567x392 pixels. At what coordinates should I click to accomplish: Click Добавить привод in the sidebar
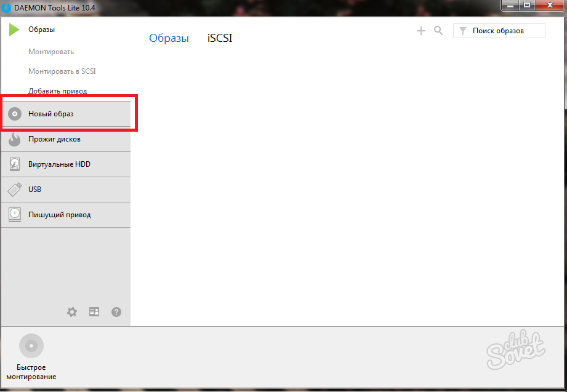tap(57, 91)
